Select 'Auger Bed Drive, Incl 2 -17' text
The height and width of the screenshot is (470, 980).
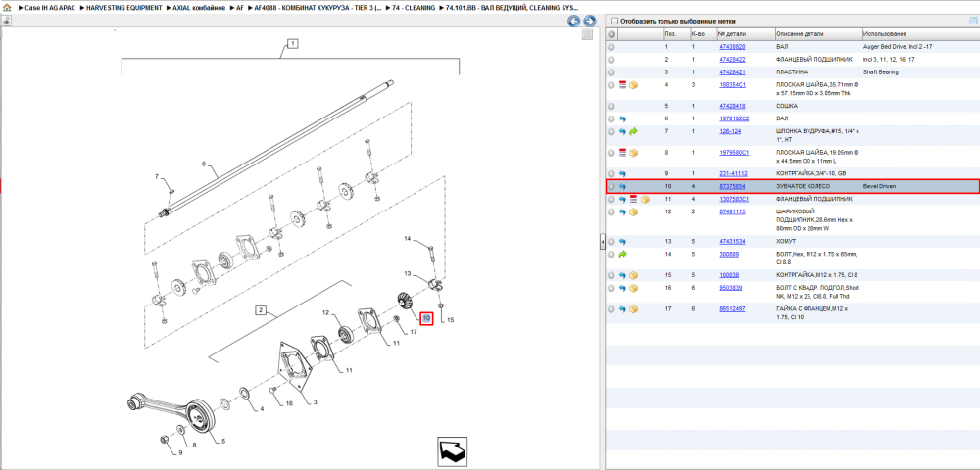pos(898,47)
